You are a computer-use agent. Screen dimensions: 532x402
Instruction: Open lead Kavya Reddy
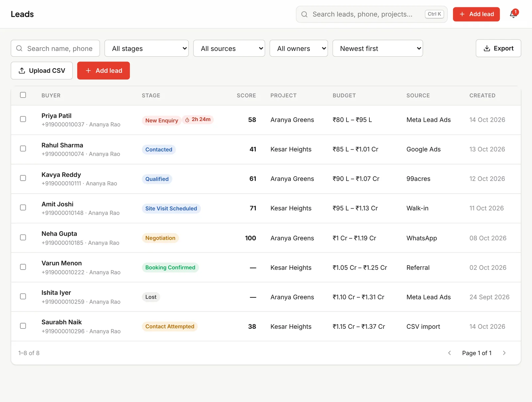61,175
